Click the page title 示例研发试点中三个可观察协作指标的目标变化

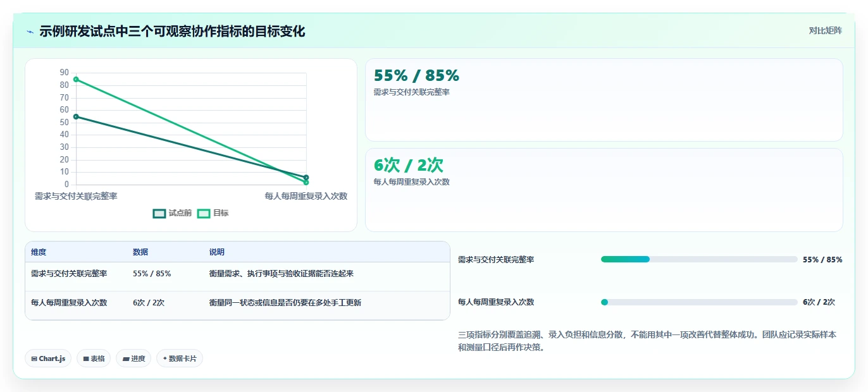(x=172, y=31)
